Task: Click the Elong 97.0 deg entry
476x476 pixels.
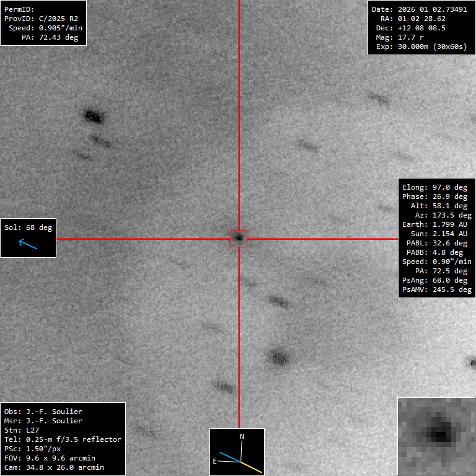Action: point(434,187)
